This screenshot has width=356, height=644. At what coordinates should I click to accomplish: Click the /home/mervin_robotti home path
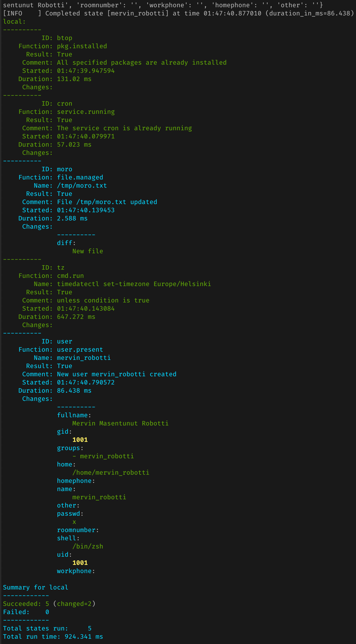111,473
